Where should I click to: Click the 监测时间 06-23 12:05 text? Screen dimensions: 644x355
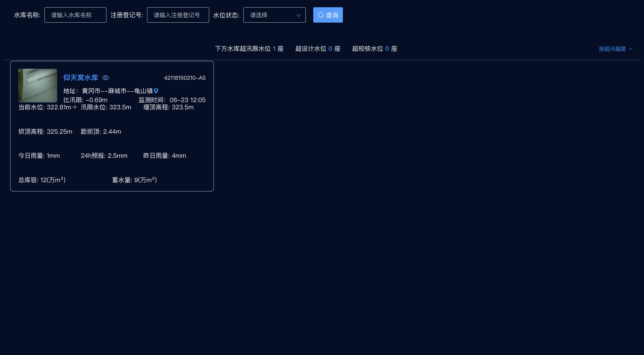tap(172, 100)
